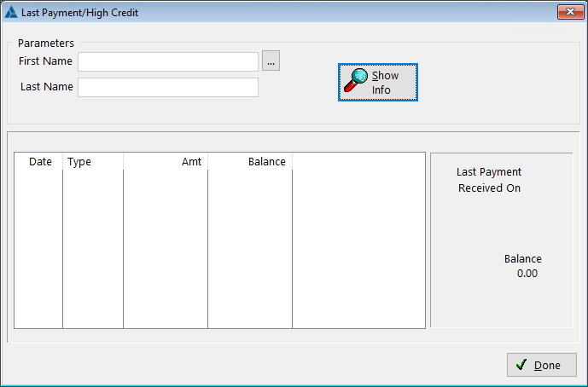This screenshot has height=387, width=588.
Task: Click the Balance column header in grid
Action: click(x=250, y=161)
